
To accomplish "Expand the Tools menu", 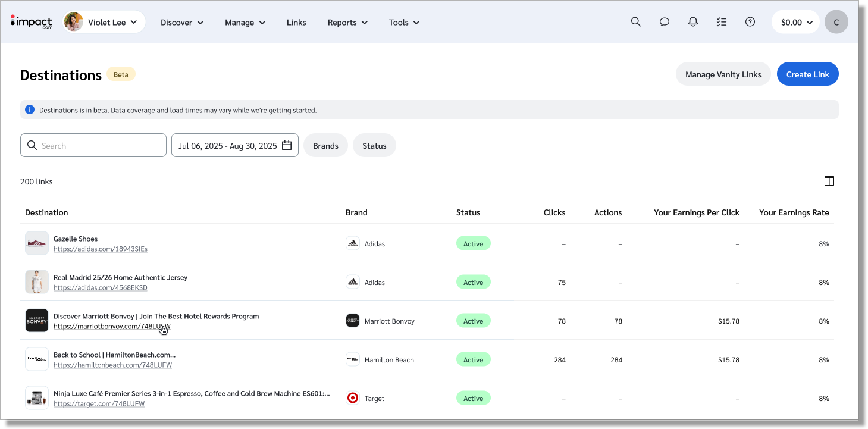I will [x=404, y=23].
